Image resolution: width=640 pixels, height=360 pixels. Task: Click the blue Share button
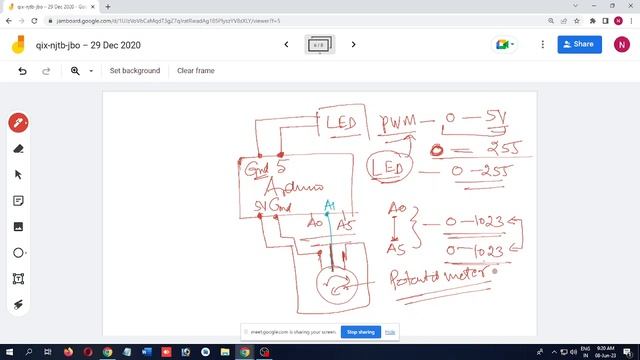point(580,44)
